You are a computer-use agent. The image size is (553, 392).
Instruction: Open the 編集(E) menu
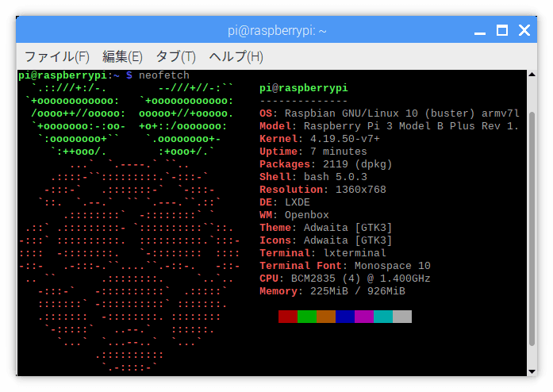(x=122, y=56)
